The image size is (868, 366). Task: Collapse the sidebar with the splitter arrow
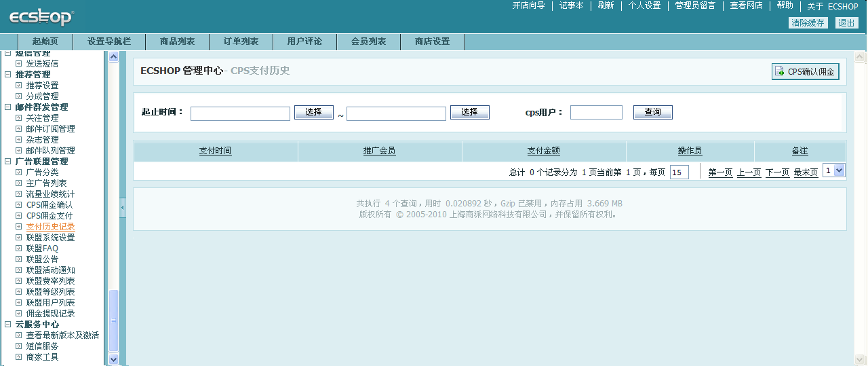pyautogui.click(x=123, y=207)
